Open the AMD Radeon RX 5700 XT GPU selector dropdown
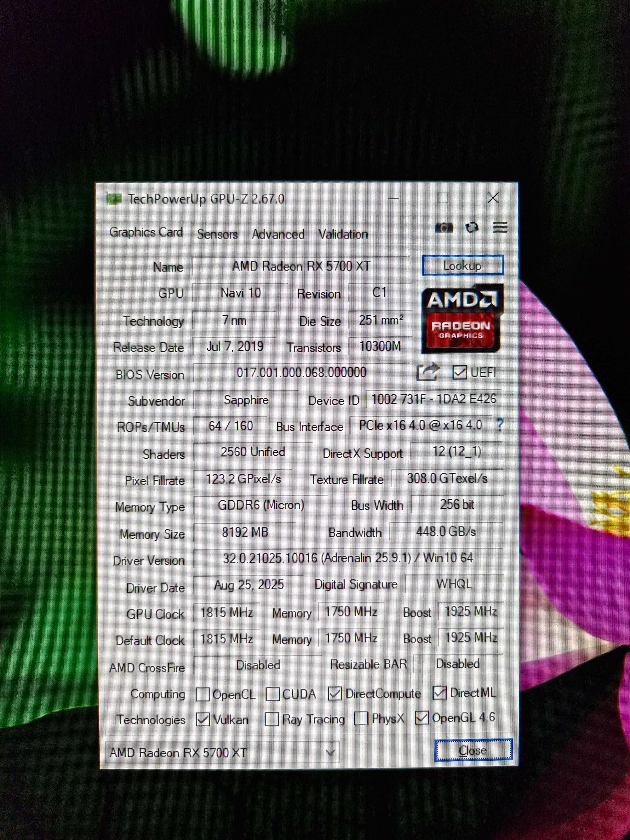The height and width of the screenshot is (840, 630). [x=222, y=752]
